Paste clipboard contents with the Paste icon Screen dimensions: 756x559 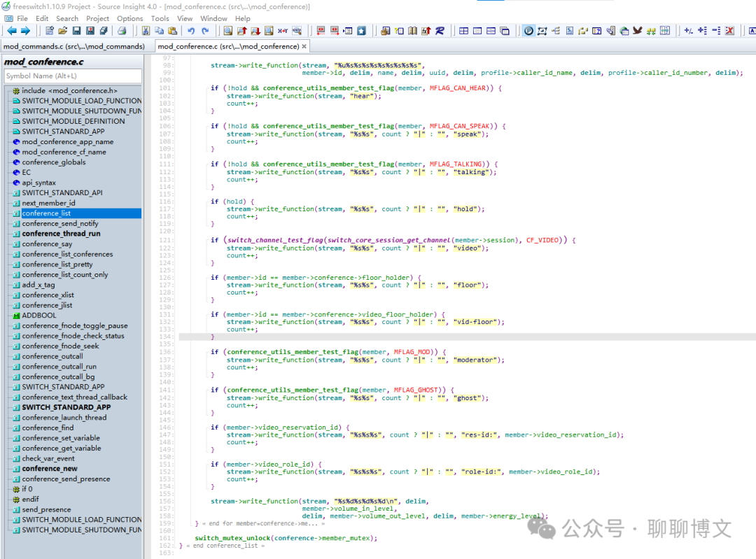pyautogui.click(x=172, y=30)
